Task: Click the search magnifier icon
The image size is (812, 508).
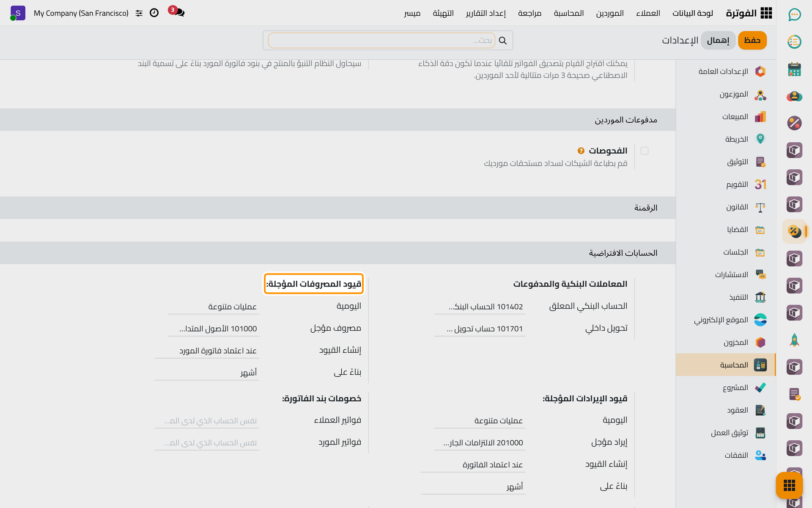Action: coord(502,40)
